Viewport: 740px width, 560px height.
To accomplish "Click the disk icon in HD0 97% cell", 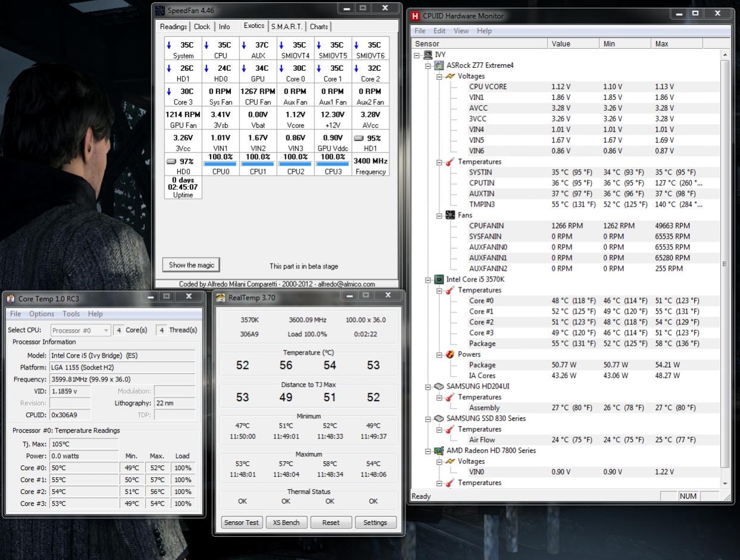I will pos(171,161).
